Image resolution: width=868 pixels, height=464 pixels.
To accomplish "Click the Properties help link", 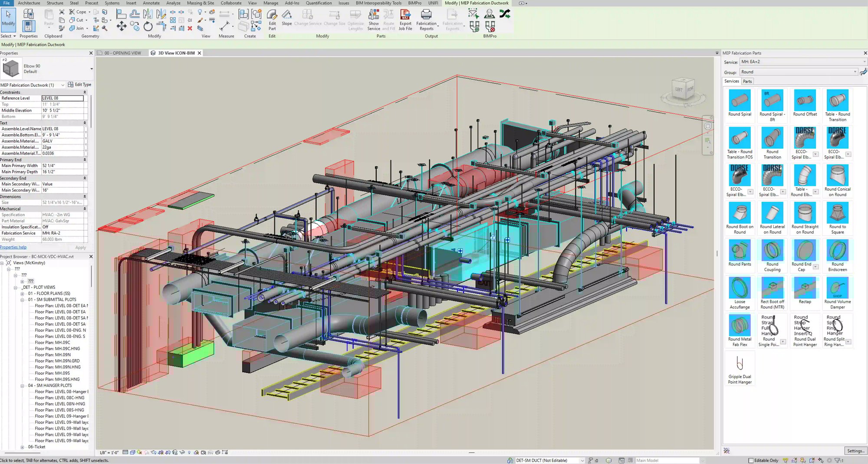I will click(x=13, y=247).
